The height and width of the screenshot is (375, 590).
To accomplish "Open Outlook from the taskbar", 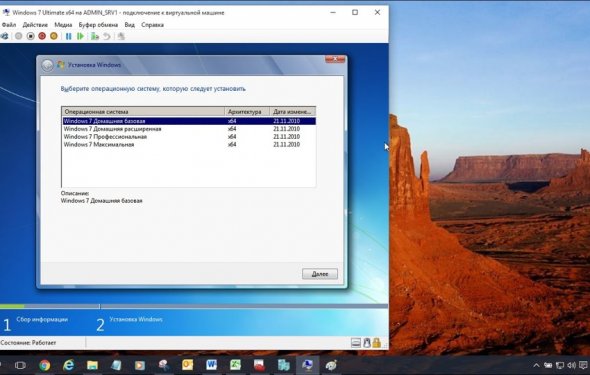I will coord(187,365).
